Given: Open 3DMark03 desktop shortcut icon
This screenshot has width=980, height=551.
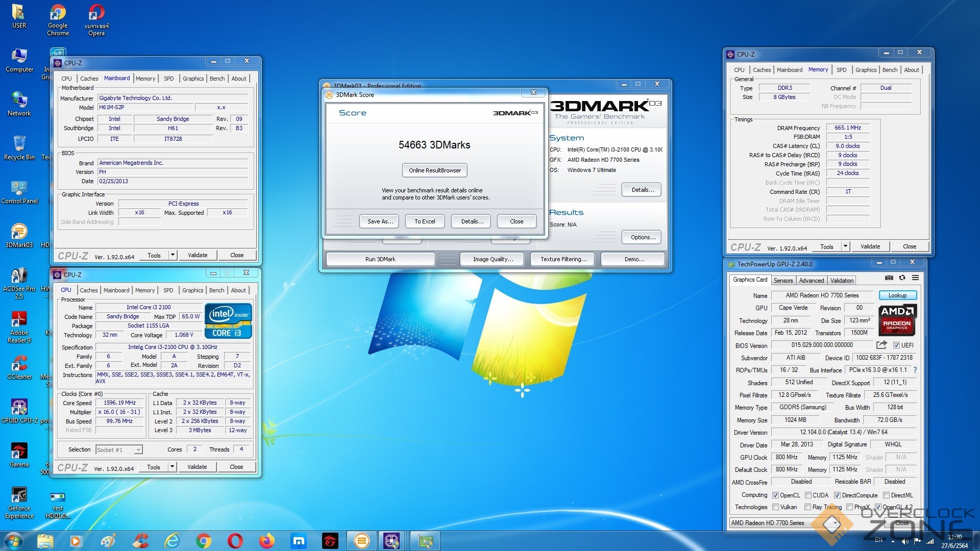Looking at the screenshot, I should (x=19, y=232).
